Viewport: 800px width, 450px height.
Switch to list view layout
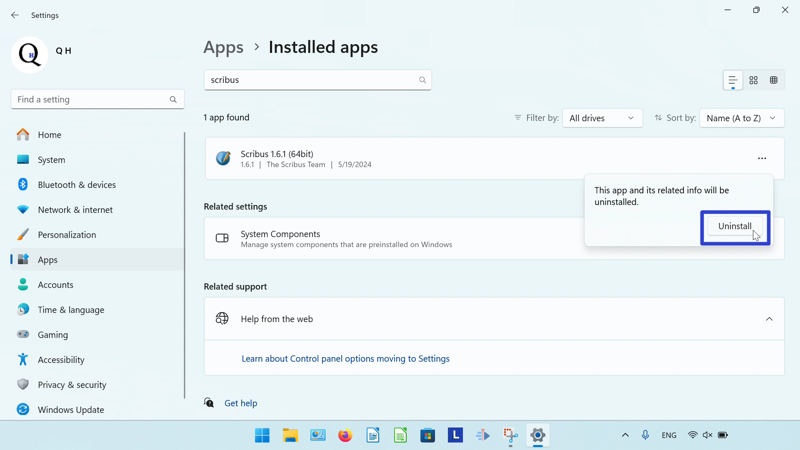(x=733, y=80)
